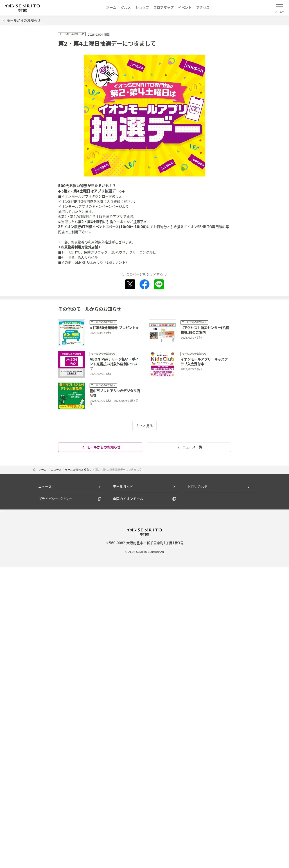
Task: Click the このページをシェアする label
Action: [x=144, y=274]
